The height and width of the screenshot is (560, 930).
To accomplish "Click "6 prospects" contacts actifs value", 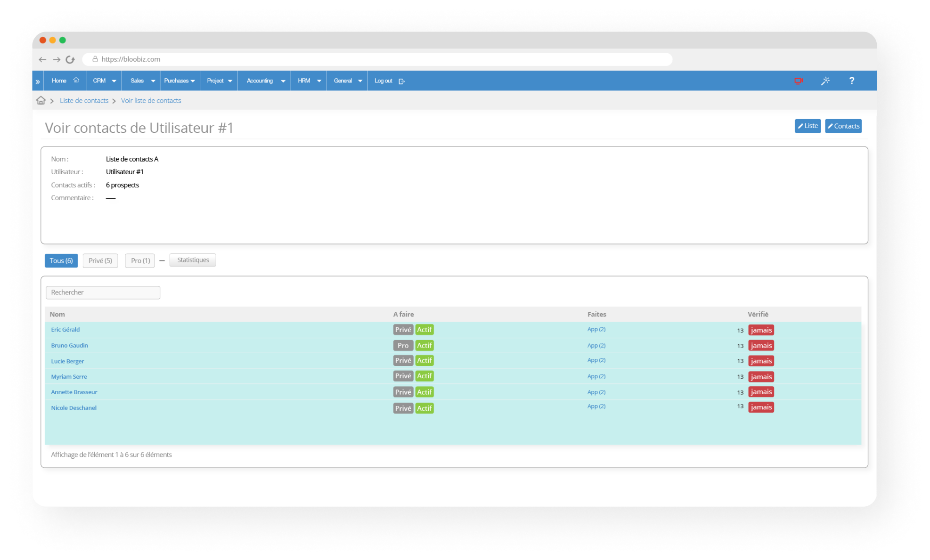I will point(122,185).
